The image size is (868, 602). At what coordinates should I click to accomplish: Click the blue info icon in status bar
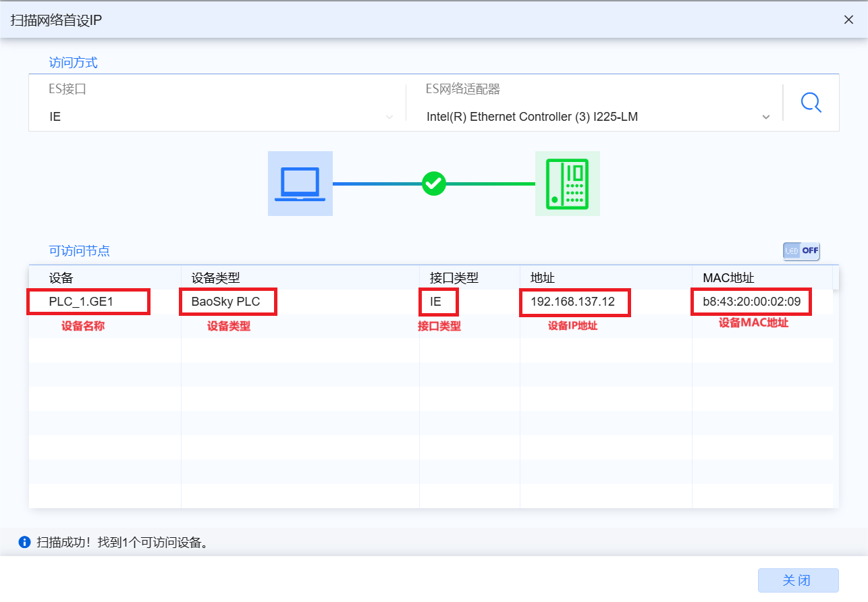pyautogui.click(x=24, y=542)
